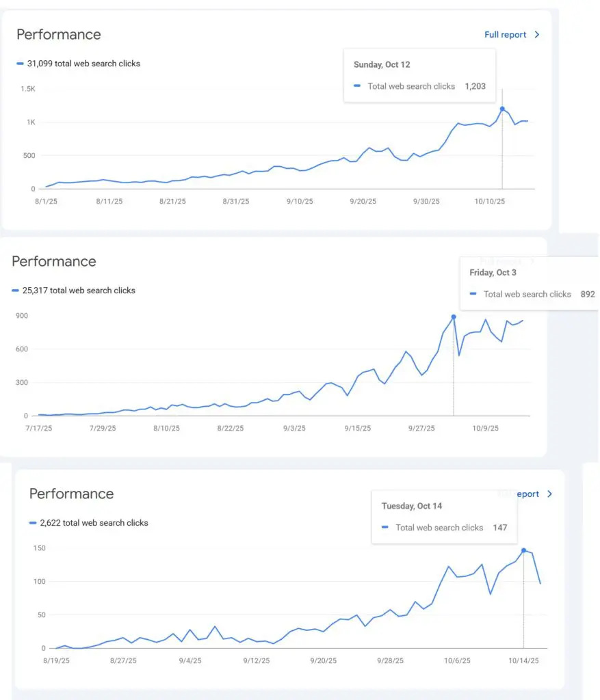The image size is (600, 700).
Task: Click the blue legend marker for 2,622 clicks
Action: point(31,522)
